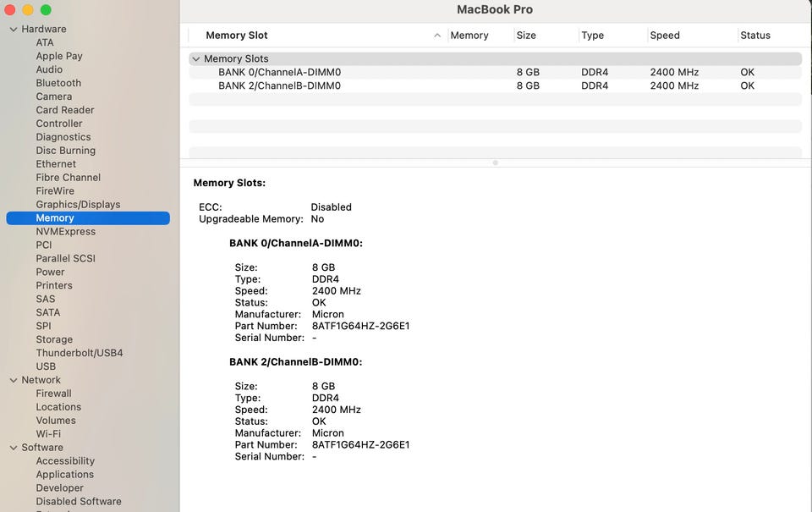Click the Upgradeable Memory No value

coord(317,219)
